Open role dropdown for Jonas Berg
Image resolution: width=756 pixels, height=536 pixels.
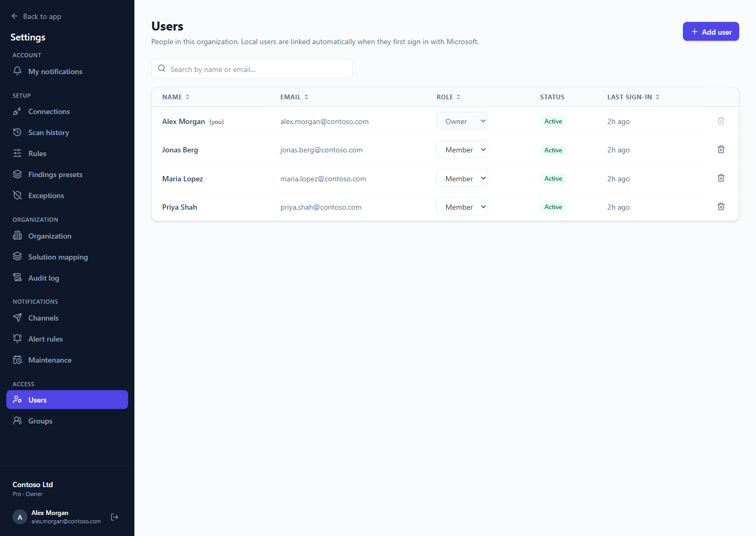[462, 150]
